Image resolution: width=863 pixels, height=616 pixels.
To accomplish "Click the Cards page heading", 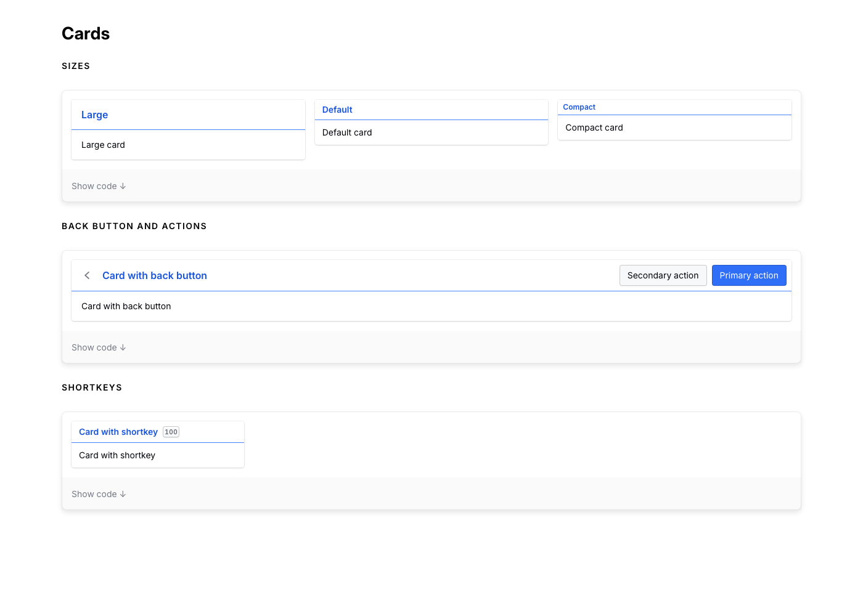I will [86, 34].
